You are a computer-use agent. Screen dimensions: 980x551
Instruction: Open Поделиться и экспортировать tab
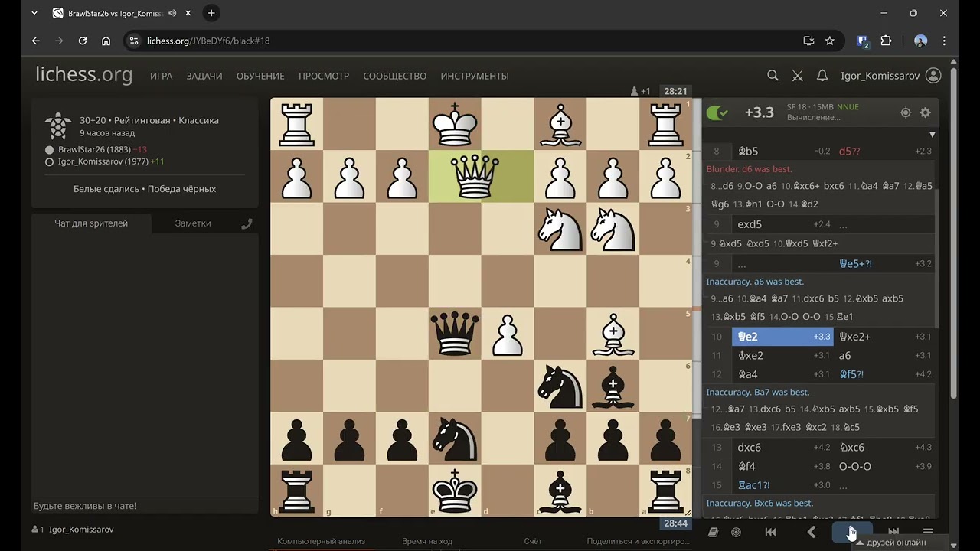pyautogui.click(x=638, y=541)
